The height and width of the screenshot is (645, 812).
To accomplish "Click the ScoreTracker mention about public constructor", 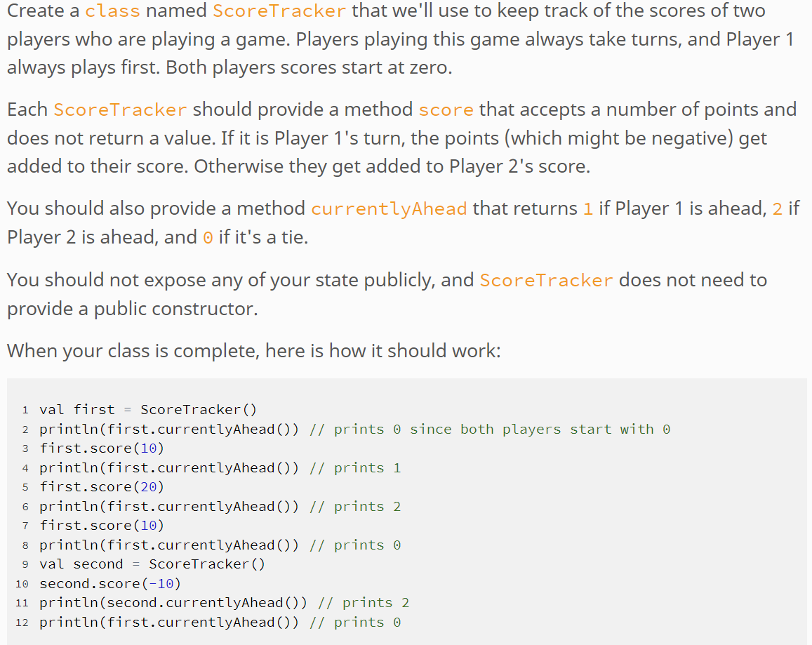I will (546, 279).
